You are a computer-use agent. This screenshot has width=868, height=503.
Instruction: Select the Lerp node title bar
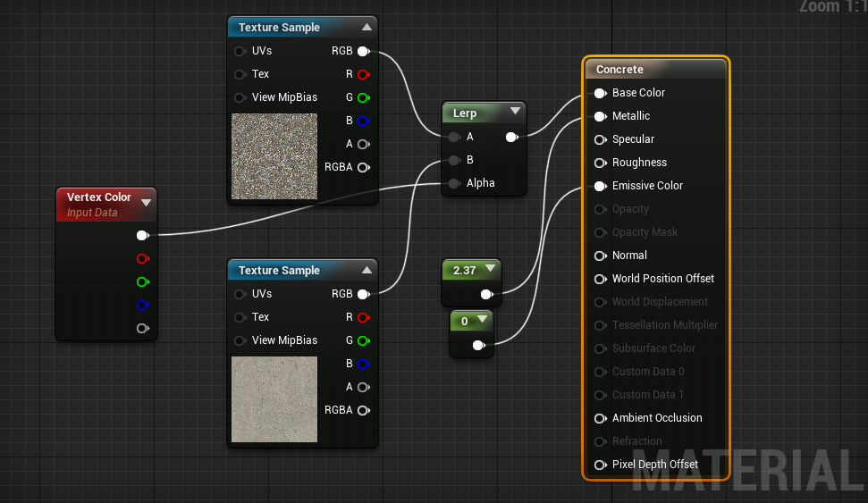[x=484, y=113]
